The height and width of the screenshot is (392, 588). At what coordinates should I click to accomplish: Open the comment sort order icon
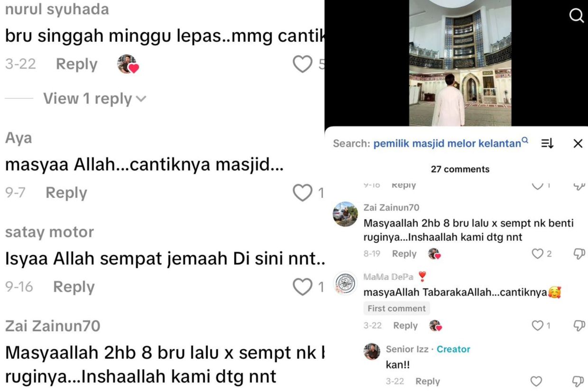(548, 143)
